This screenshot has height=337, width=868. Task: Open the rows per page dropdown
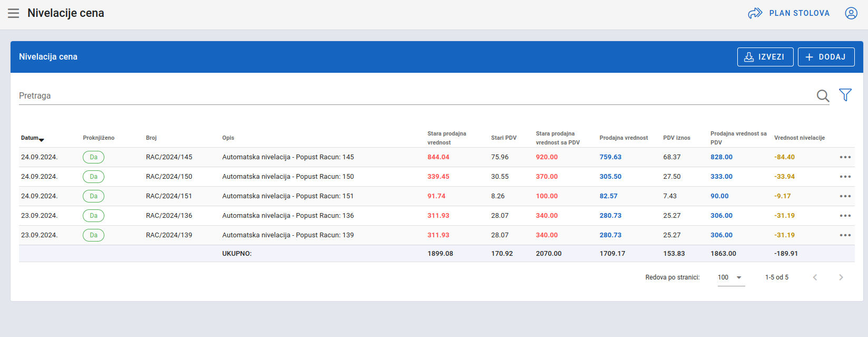click(731, 277)
